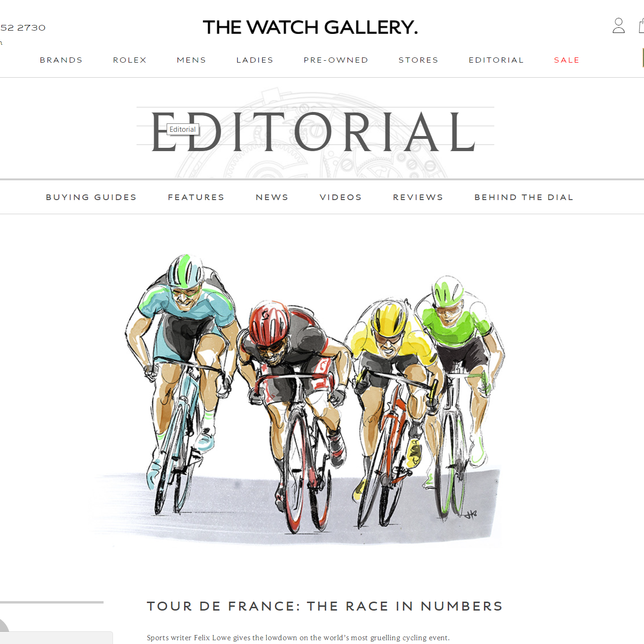The width and height of the screenshot is (644, 644).
Task: Switch to Features tab
Action: 196,197
